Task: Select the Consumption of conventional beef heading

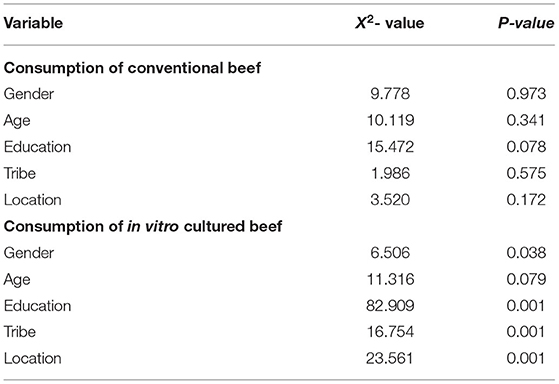Action: tap(132, 68)
